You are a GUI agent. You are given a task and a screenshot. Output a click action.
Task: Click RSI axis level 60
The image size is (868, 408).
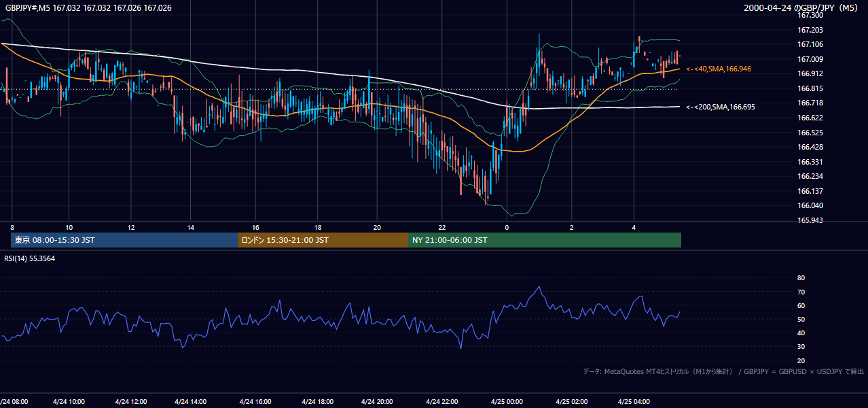click(801, 305)
